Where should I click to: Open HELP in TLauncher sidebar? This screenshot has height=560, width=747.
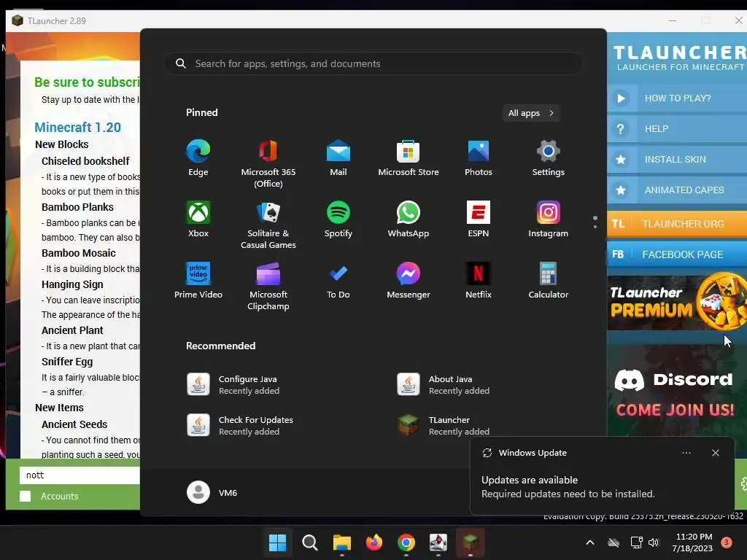[x=676, y=128]
